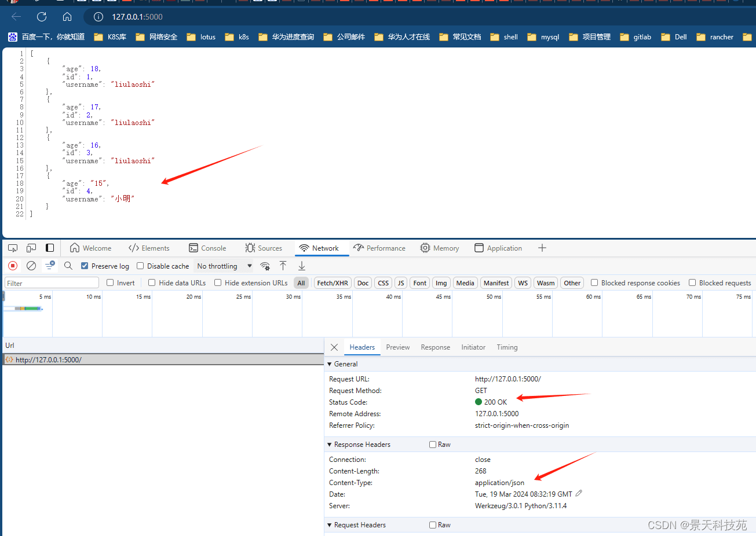This screenshot has width=756, height=536.
Task: Open 网络安全 bookmark folder
Action: click(156, 37)
